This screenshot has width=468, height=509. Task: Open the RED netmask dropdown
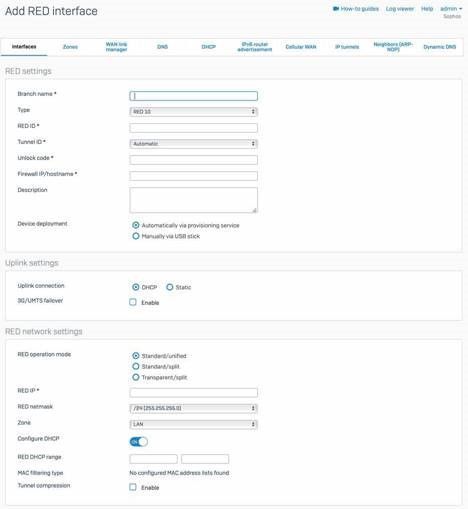pos(193,408)
